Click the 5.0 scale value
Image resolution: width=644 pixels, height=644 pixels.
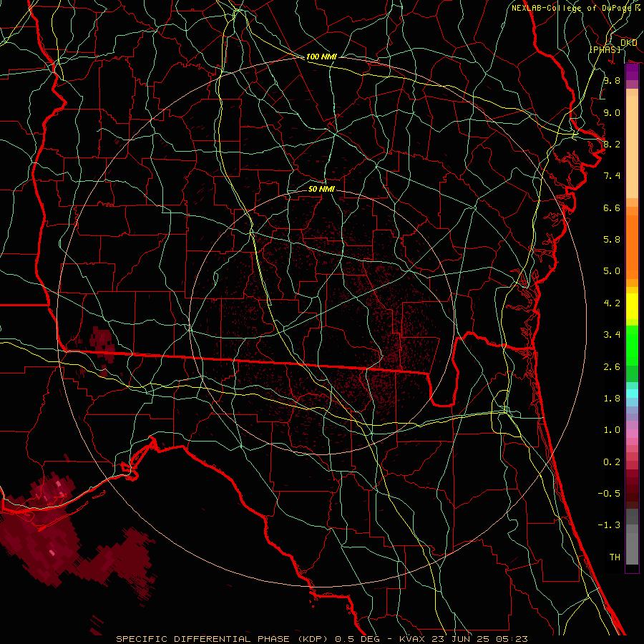tap(612, 271)
